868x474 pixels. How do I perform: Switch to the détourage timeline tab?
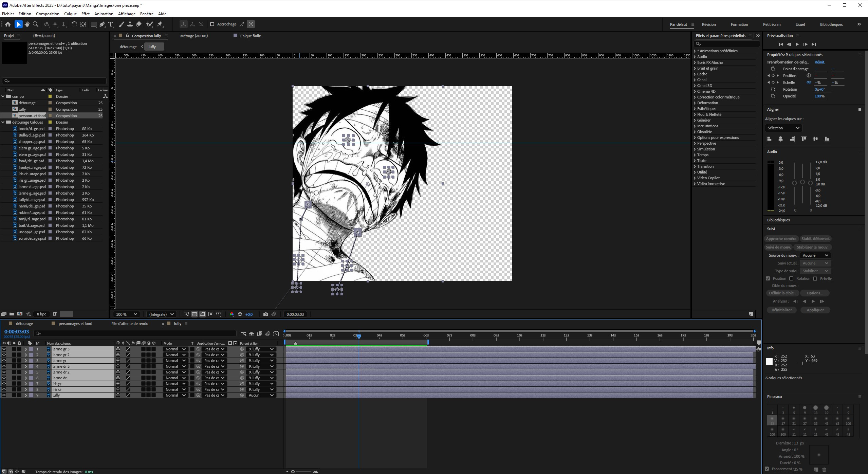(24, 324)
